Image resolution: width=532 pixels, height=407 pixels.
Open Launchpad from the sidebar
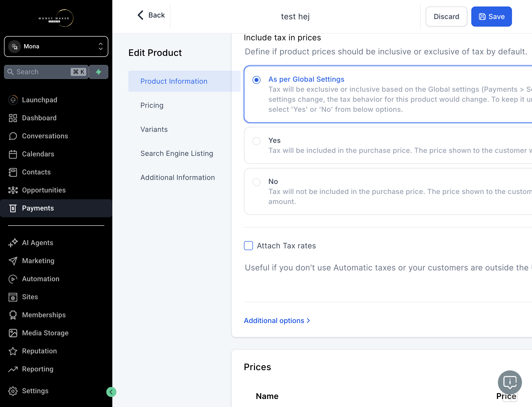click(56, 100)
